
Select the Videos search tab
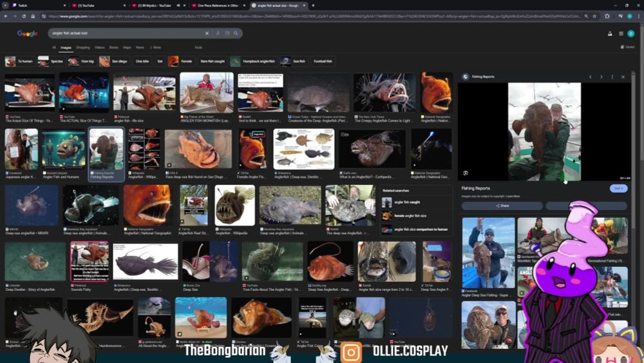(x=99, y=48)
